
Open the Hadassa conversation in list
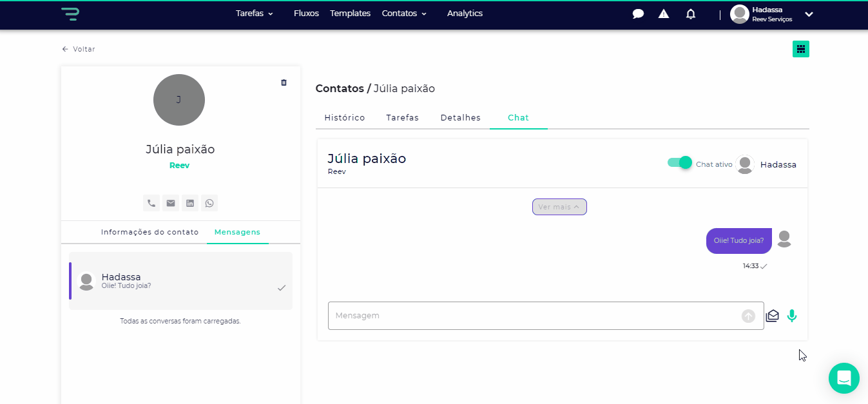pyautogui.click(x=181, y=281)
